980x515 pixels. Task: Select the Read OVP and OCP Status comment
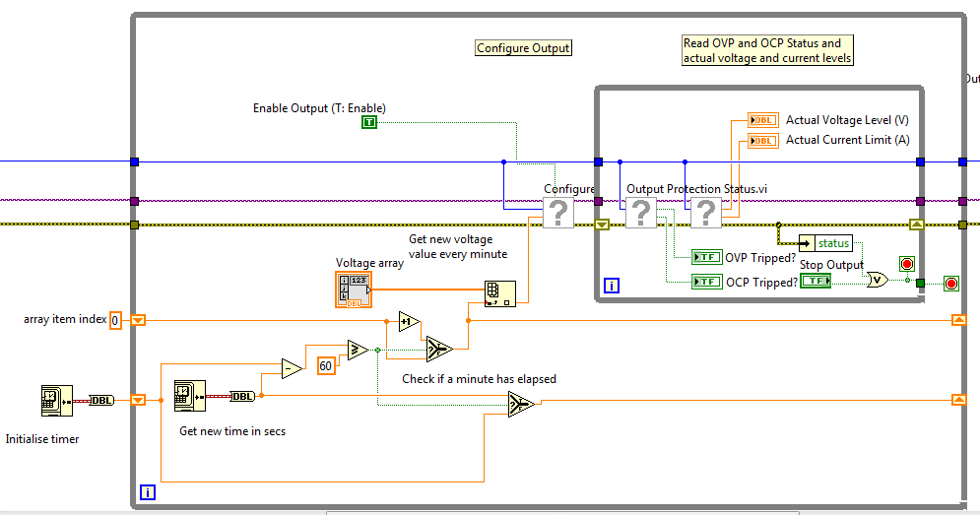(767, 50)
